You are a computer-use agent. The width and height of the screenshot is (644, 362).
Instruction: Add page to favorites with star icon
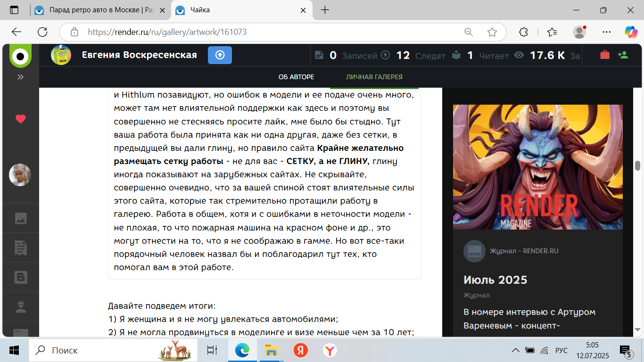tap(492, 32)
